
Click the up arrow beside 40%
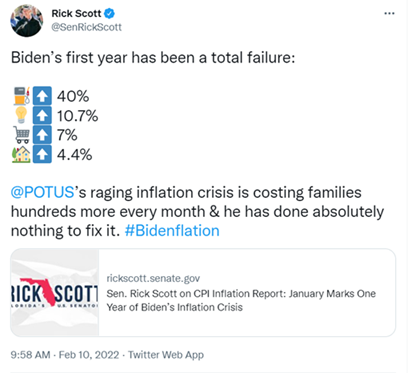(42, 96)
